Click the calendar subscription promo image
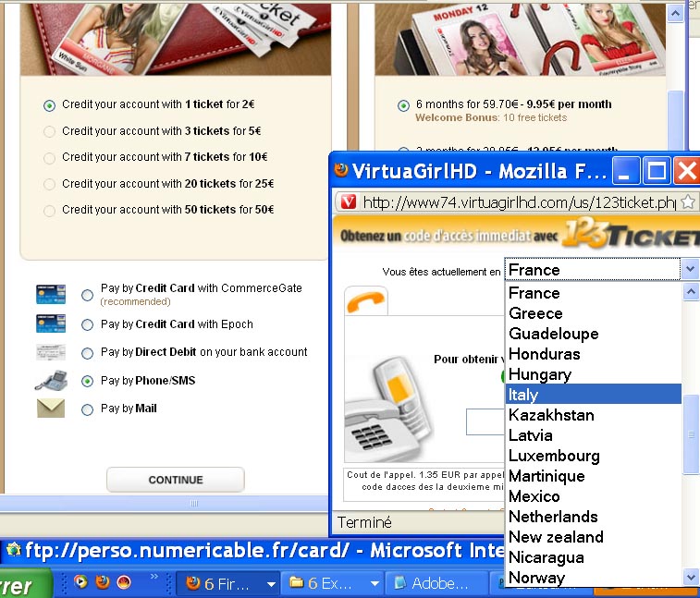Viewport: 700px width, 598px height. [520, 39]
